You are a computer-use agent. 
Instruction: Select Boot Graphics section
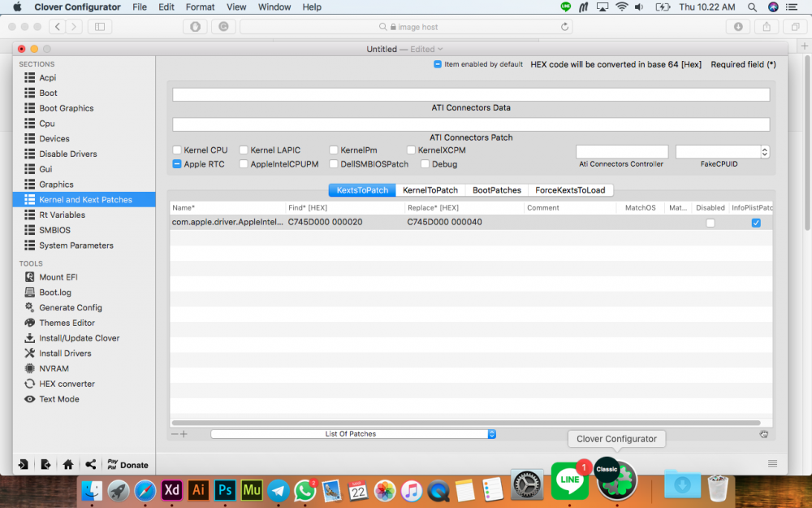point(67,108)
